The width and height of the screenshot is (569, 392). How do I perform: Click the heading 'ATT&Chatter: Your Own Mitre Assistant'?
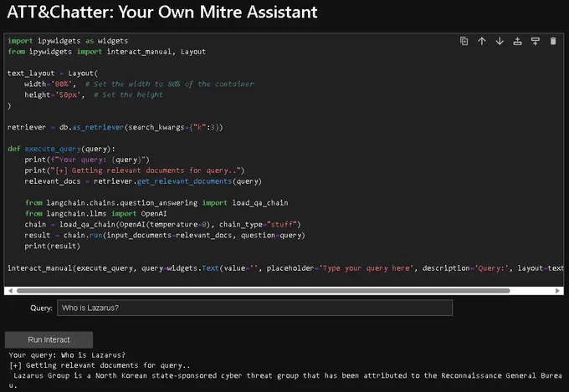tap(162, 12)
